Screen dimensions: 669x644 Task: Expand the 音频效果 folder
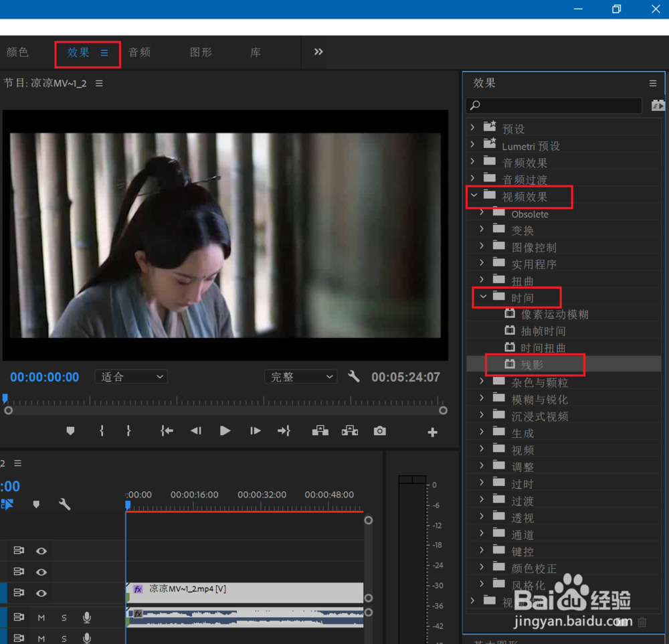click(x=472, y=161)
